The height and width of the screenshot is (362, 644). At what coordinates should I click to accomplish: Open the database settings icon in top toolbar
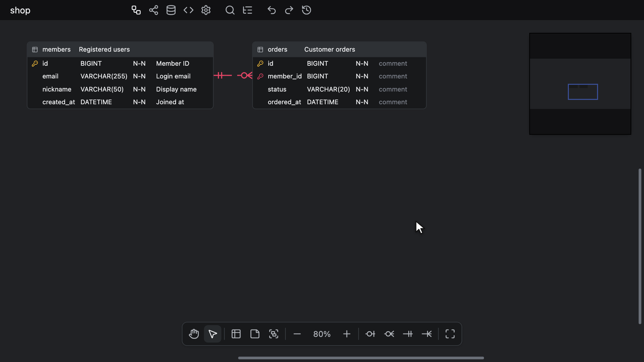[171, 10]
